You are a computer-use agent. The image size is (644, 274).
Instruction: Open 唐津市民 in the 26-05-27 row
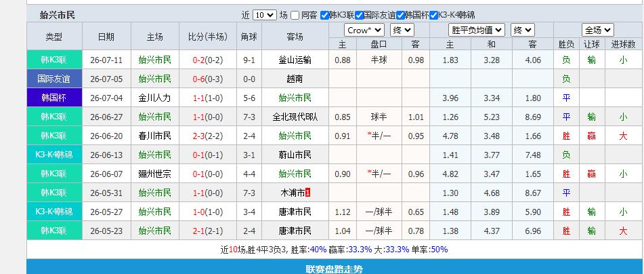295,212
